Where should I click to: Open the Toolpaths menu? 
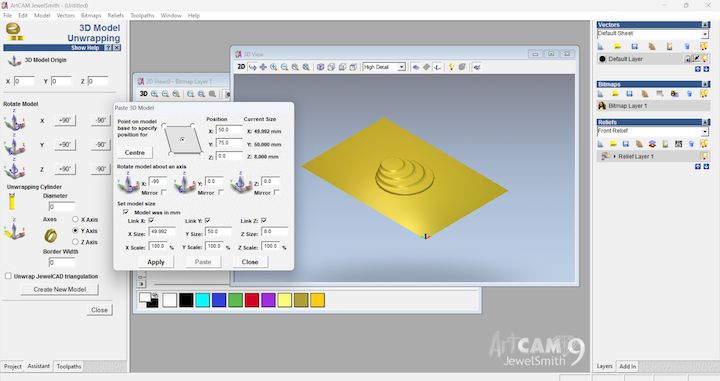coord(142,15)
